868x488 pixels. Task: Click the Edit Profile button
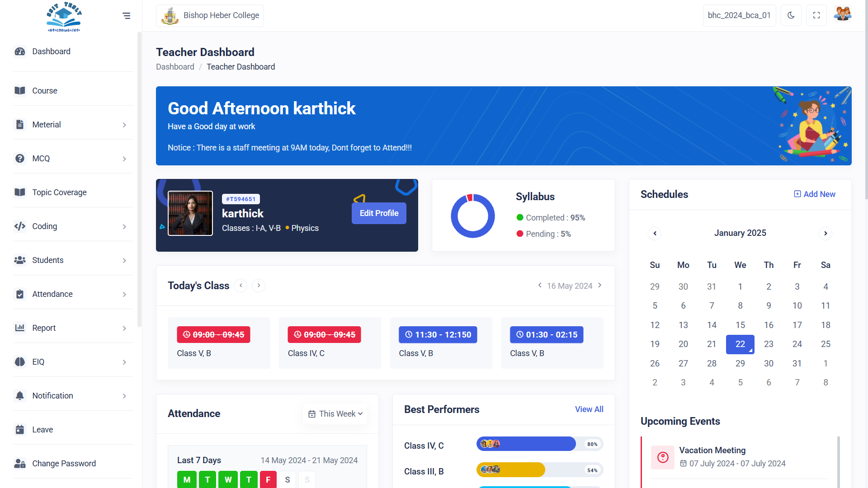pos(379,213)
